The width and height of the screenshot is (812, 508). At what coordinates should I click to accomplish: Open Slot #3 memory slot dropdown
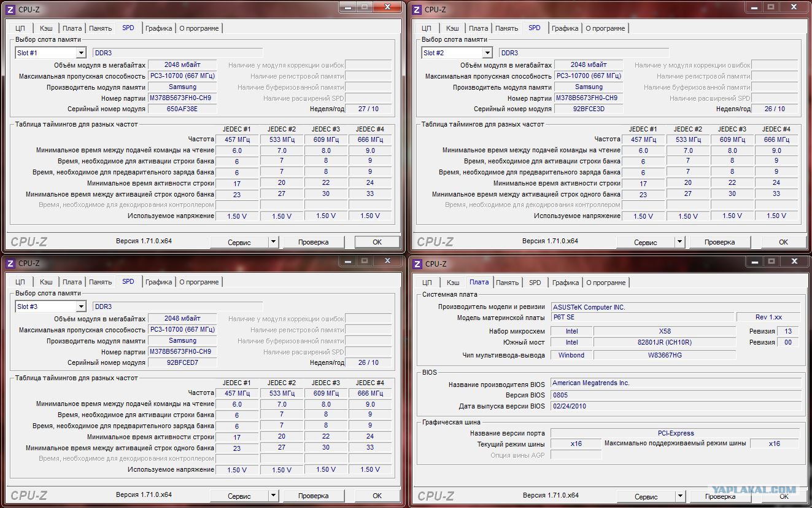(x=81, y=307)
